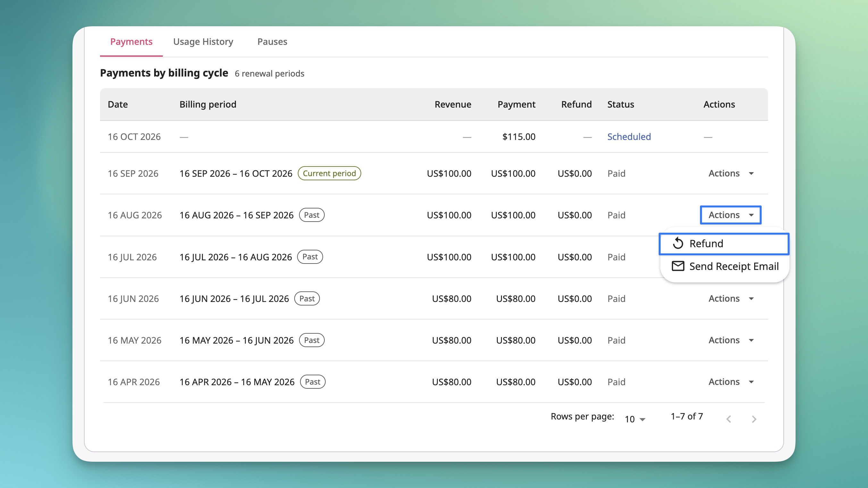The height and width of the screenshot is (488, 868).
Task: Click the 6 renewal periods label
Action: pos(270,73)
